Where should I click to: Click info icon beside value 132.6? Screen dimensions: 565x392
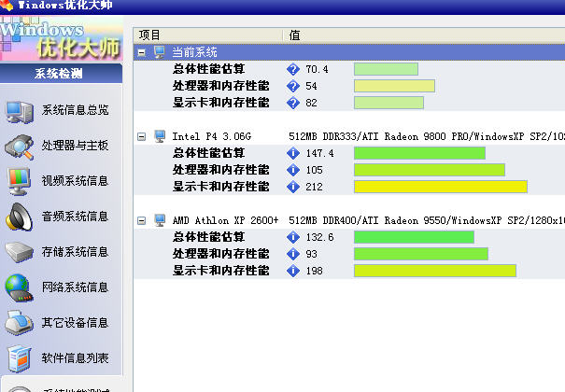[x=293, y=237]
